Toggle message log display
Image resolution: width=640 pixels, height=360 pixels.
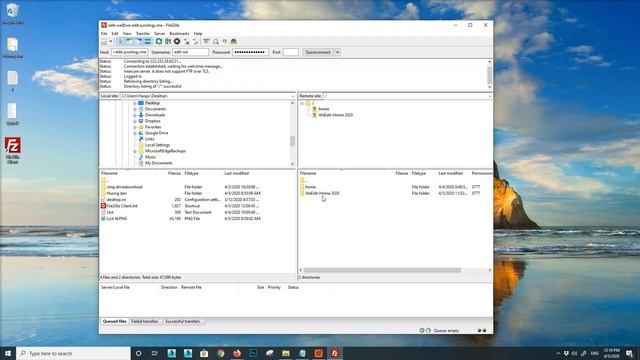pos(120,42)
